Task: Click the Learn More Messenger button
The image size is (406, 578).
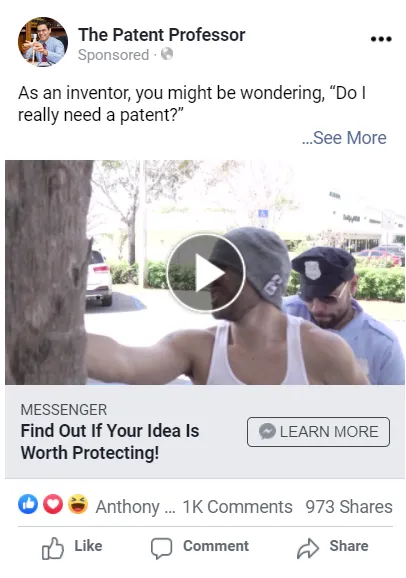Action: (318, 432)
